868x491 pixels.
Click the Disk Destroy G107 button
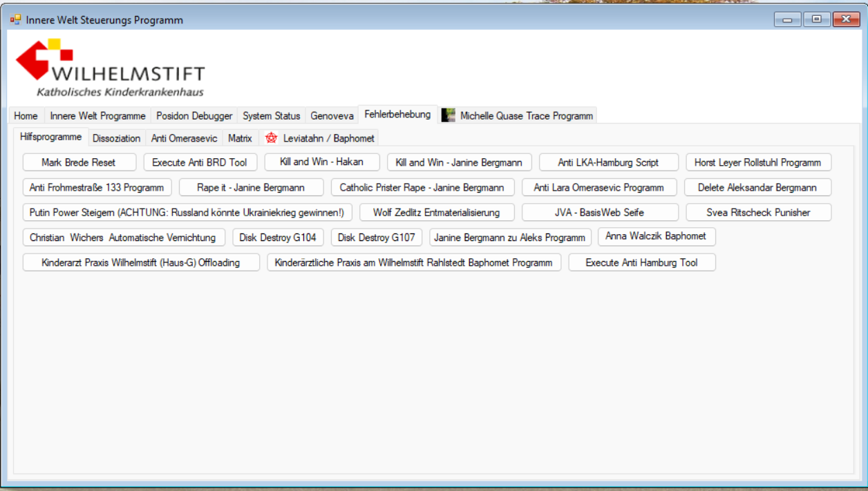(x=377, y=238)
